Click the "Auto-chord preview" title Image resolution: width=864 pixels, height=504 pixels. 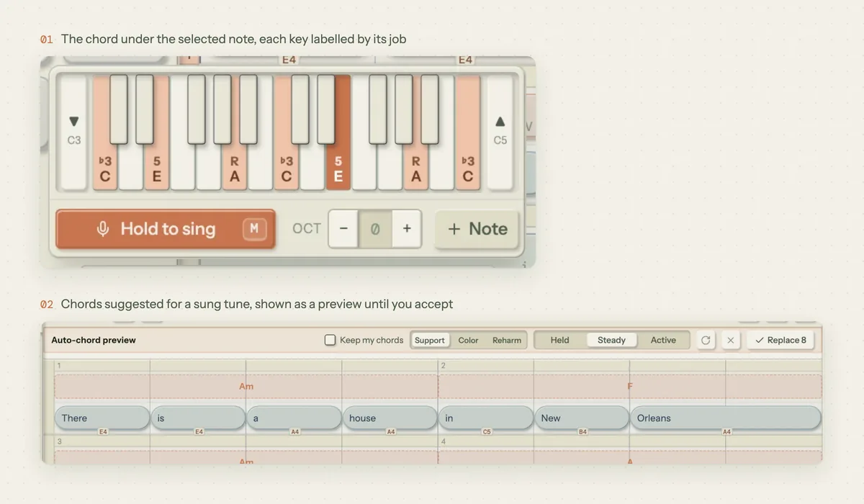tap(94, 340)
